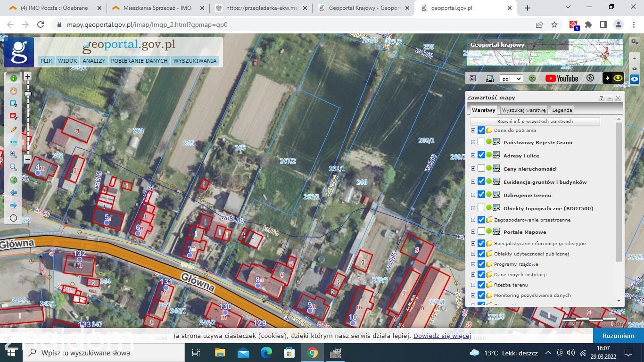Expand the Portale Mapowe layer group
This screenshot has height=362, width=644.
coord(473,231)
